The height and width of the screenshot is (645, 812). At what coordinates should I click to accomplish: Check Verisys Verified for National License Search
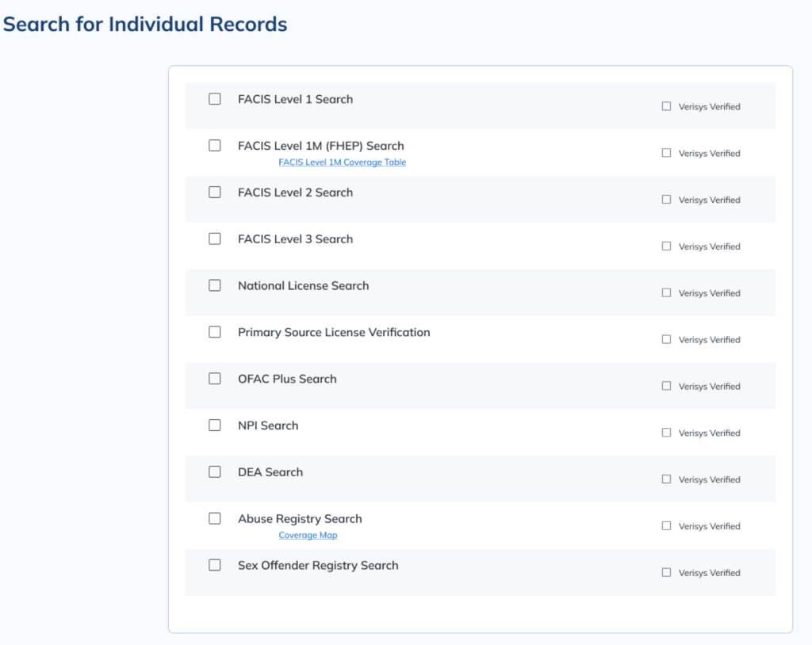coord(666,292)
